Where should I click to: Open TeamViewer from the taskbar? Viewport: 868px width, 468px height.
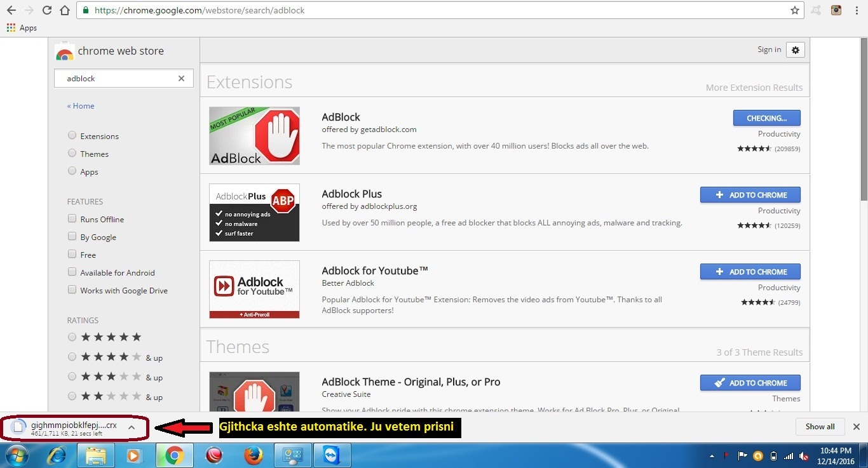click(331, 456)
